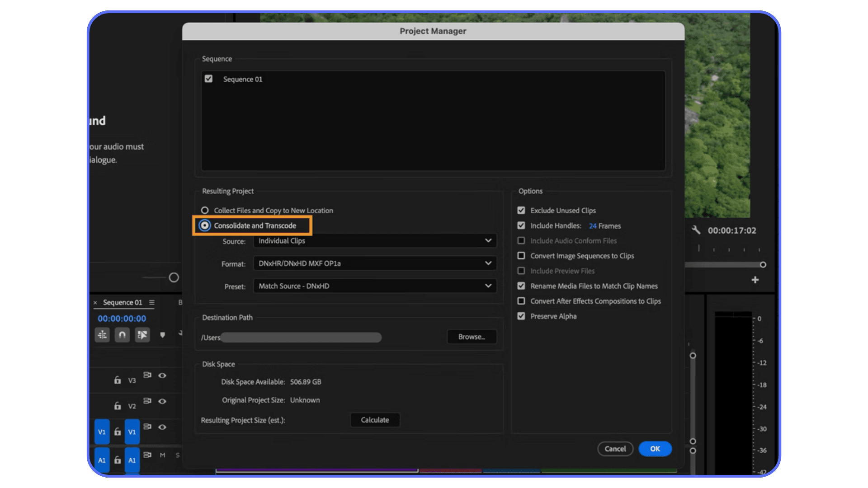Click the zoom slider handle in the program monitor

(763, 265)
